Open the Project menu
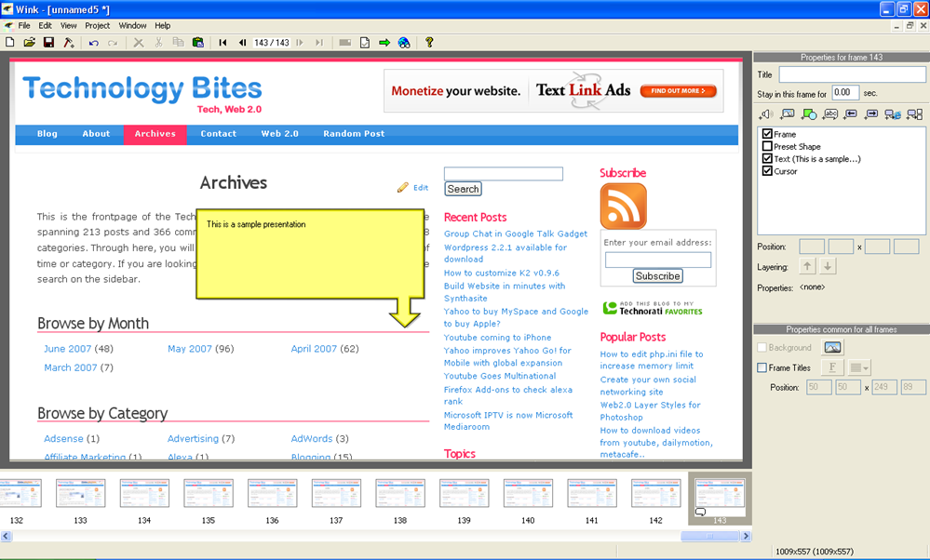 (x=97, y=25)
